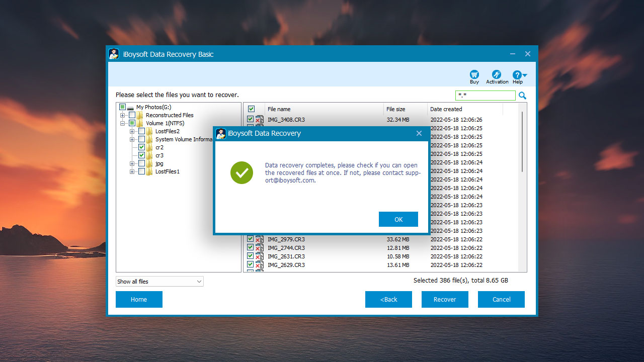Select the IMG_2979.CR3 file name
The height and width of the screenshot is (362, 644).
click(x=286, y=239)
